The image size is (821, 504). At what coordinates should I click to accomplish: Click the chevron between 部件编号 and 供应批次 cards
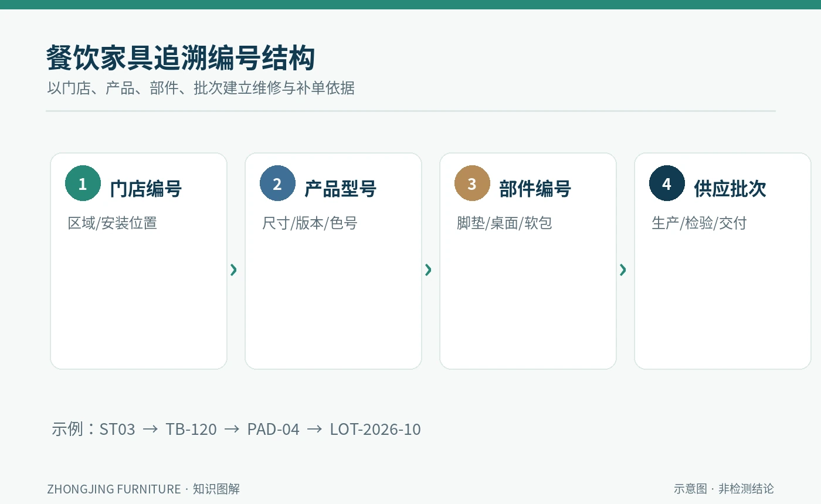point(623,270)
